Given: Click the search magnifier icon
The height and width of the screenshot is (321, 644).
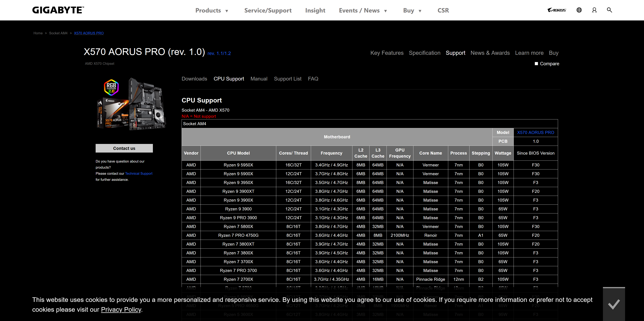Looking at the screenshot, I should pos(610,10).
